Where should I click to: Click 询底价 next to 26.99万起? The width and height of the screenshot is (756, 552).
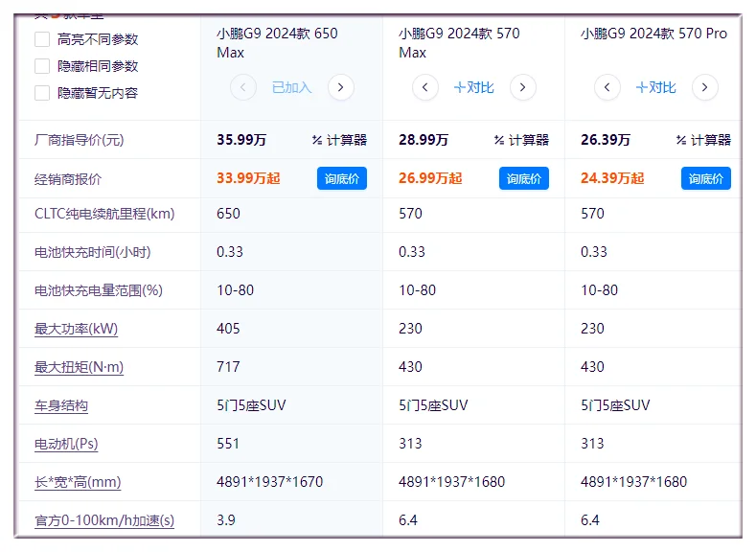(x=523, y=178)
